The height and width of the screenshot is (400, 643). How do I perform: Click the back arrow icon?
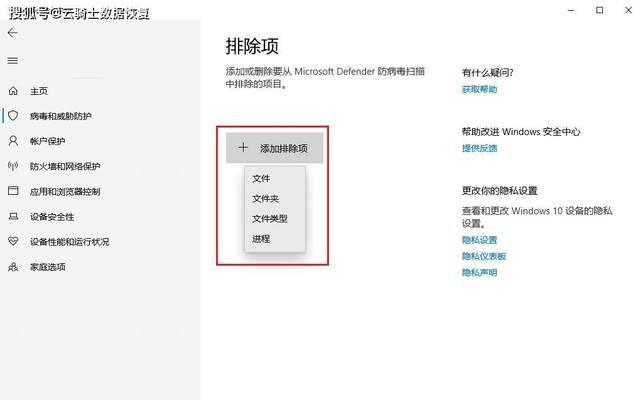[x=13, y=33]
